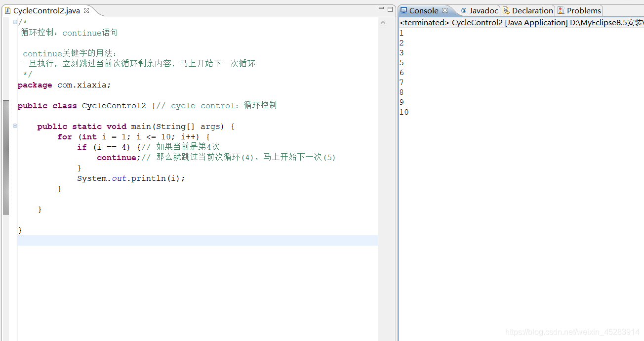Image resolution: width=644 pixels, height=341 pixels.
Task: Click console output line "3"
Action: [x=402, y=53]
